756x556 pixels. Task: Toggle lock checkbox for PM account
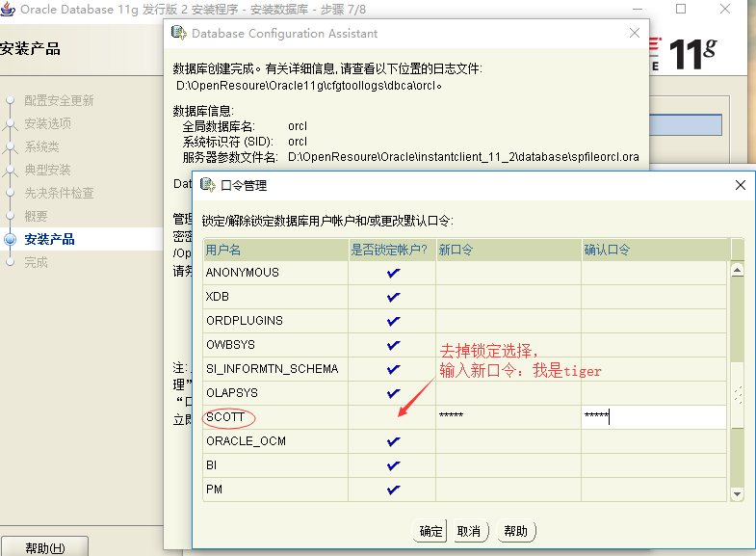click(x=393, y=490)
